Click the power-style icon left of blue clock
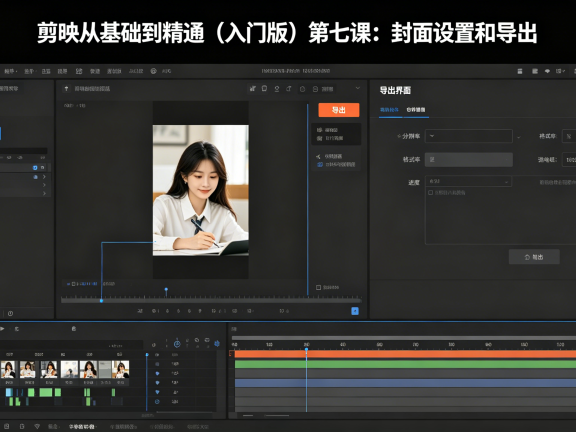This screenshot has height=432, width=576. [x=154, y=345]
